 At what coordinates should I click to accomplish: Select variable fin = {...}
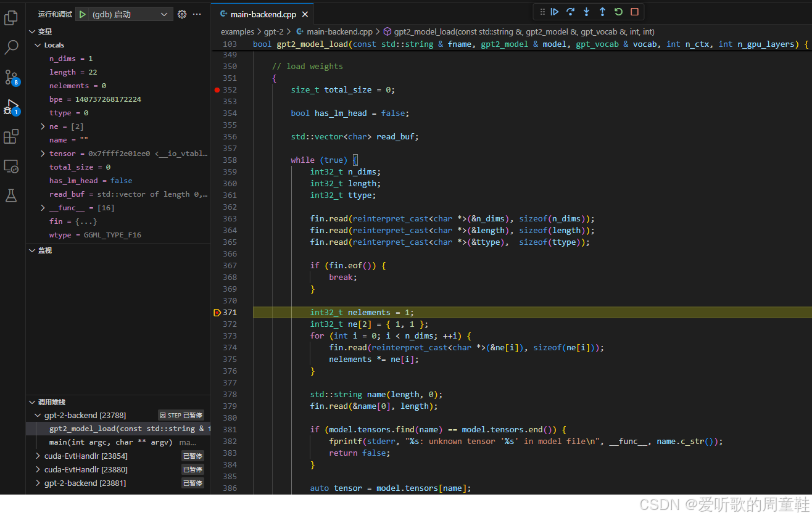click(118, 221)
